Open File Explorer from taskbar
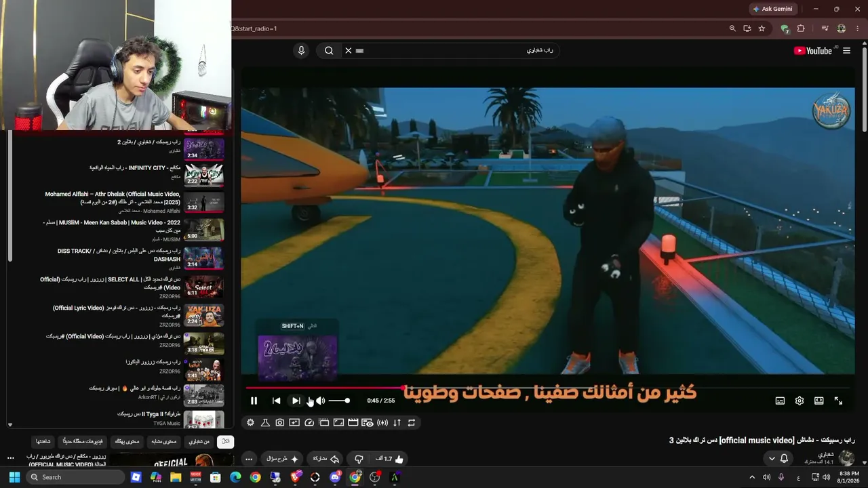This screenshot has width=868, height=488. 176,477
